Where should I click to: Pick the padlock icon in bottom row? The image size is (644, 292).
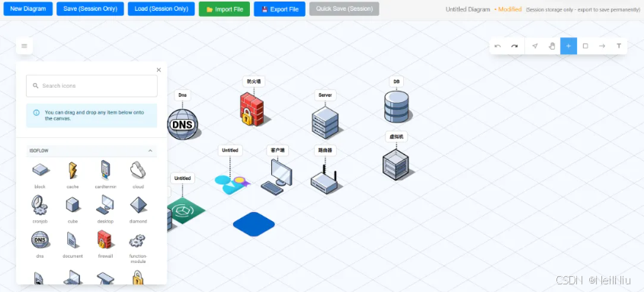point(138,278)
